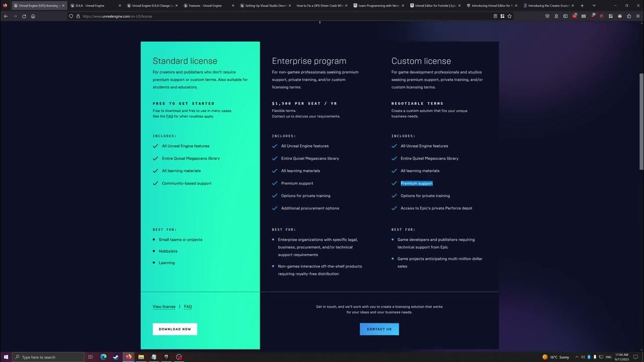Click the page vertical scrollbar
The height and width of the screenshot is (362, 644).
(641, 121)
